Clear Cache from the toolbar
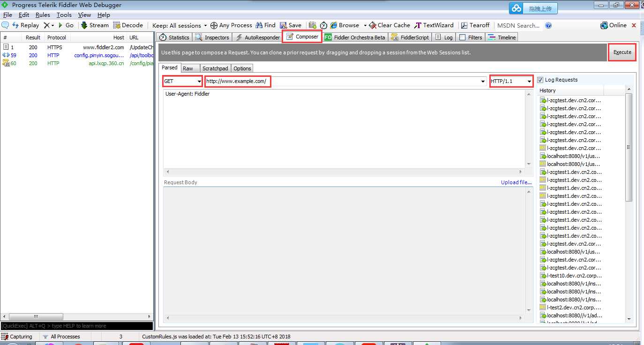The height and width of the screenshot is (345, 644). (389, 25)
